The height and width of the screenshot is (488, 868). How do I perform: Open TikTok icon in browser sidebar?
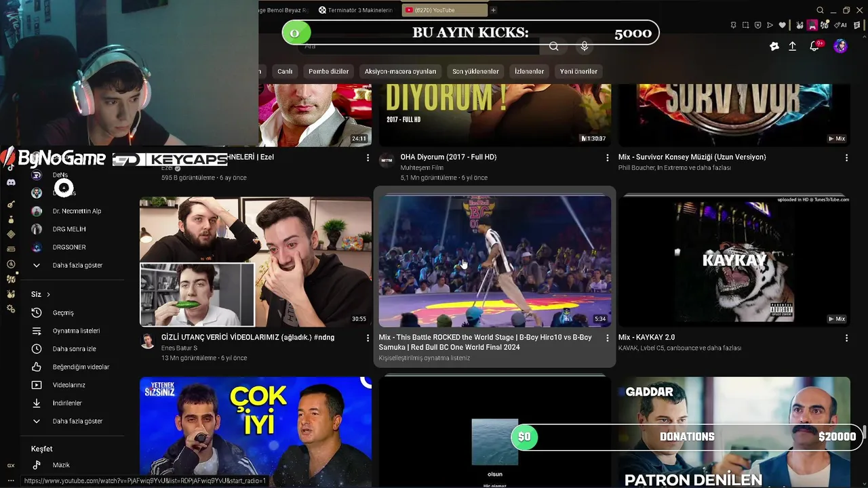click(x=11, y=167)
